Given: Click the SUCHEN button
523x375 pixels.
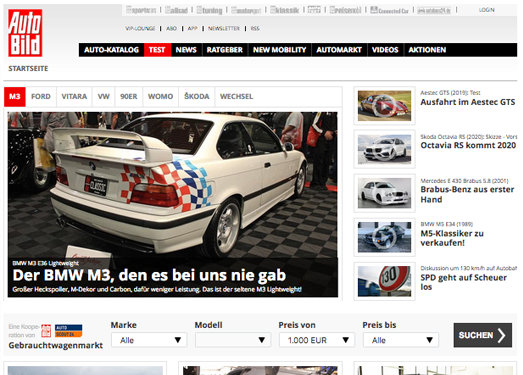Looking at the screenshot, I should pos(483,335).
